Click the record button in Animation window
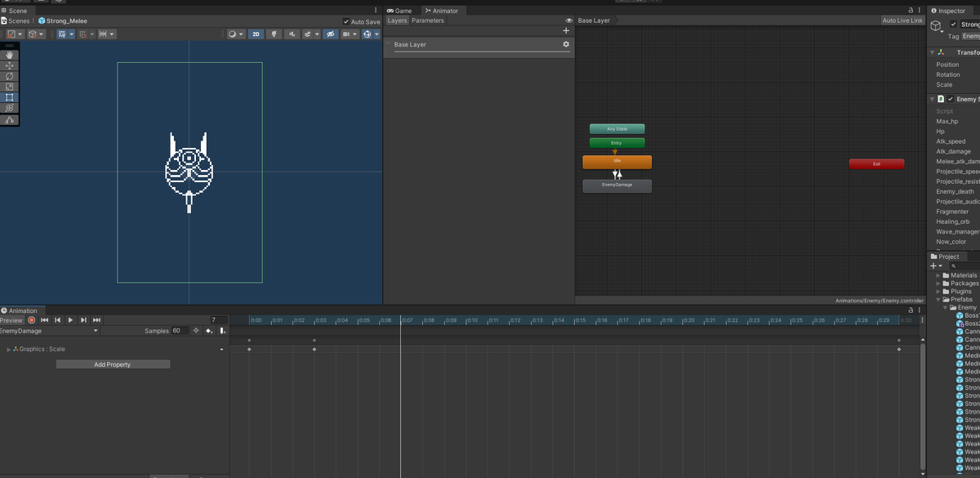Screen dimensions: 980x478 pyautogui.click(x=31, y=320)
